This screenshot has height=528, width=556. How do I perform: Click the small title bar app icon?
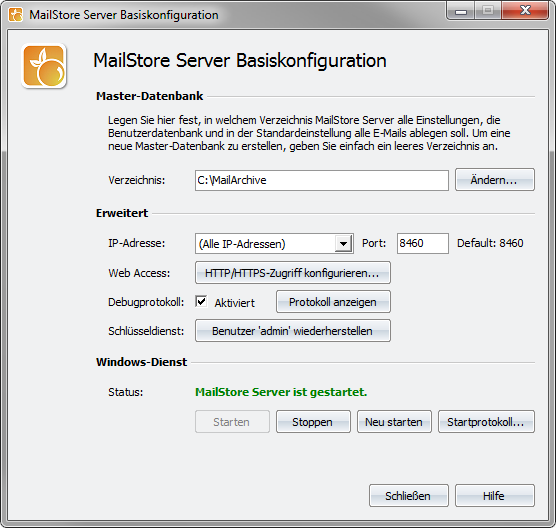[x=16, y=15]
